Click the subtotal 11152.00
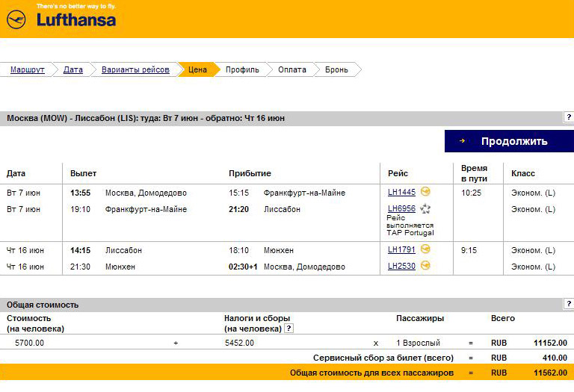574x392 pixels. (x=550, y=343)
